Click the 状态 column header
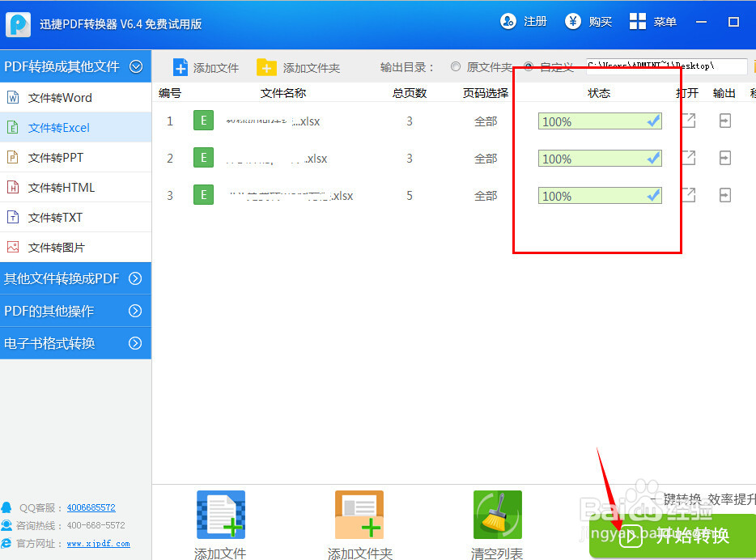756x560 pixels. [599, 93]
